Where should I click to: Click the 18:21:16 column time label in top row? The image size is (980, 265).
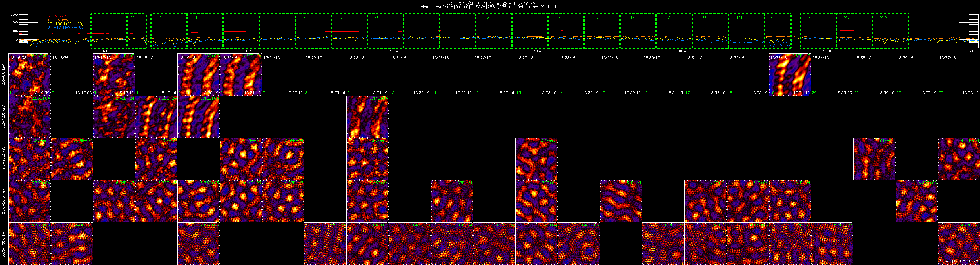(x=272, y=58)
